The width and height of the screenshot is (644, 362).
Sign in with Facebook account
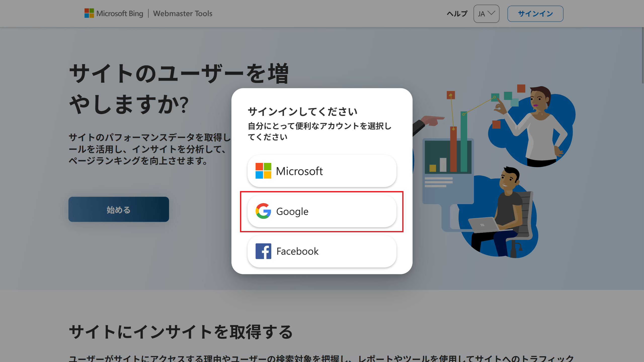point(322,251)
